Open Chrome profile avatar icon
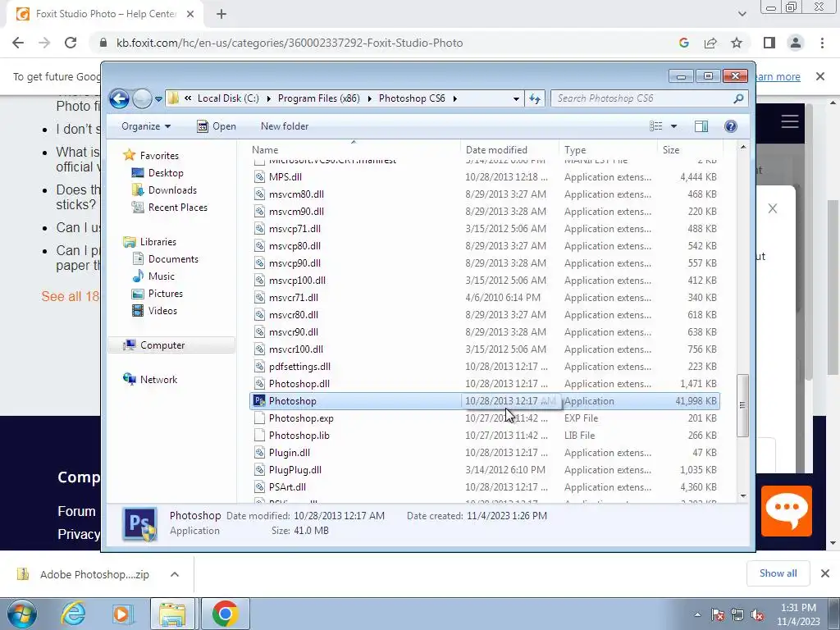This screenshot has height=630, width=840. pos(796,43)
